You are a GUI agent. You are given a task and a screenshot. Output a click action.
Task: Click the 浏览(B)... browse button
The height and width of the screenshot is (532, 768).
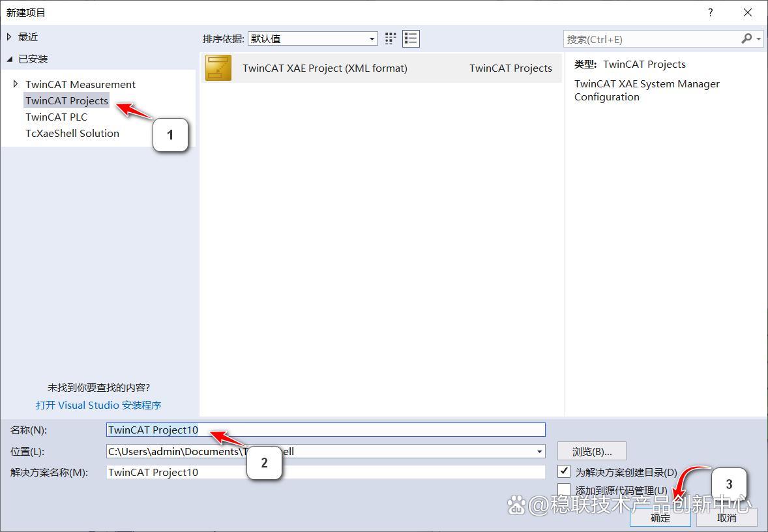click(592, 451)
